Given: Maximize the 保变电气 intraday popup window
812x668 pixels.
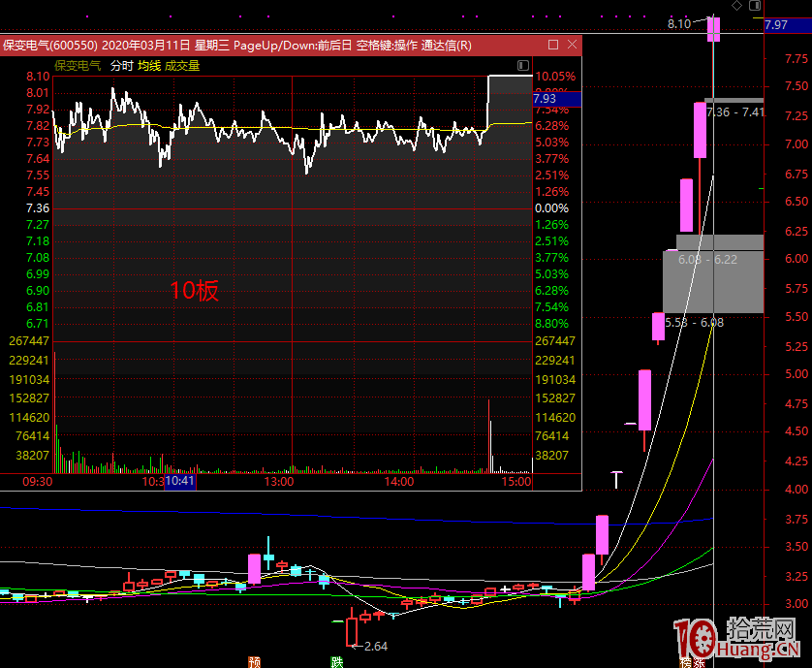Looking at the screenshot, I should point(553,45).
